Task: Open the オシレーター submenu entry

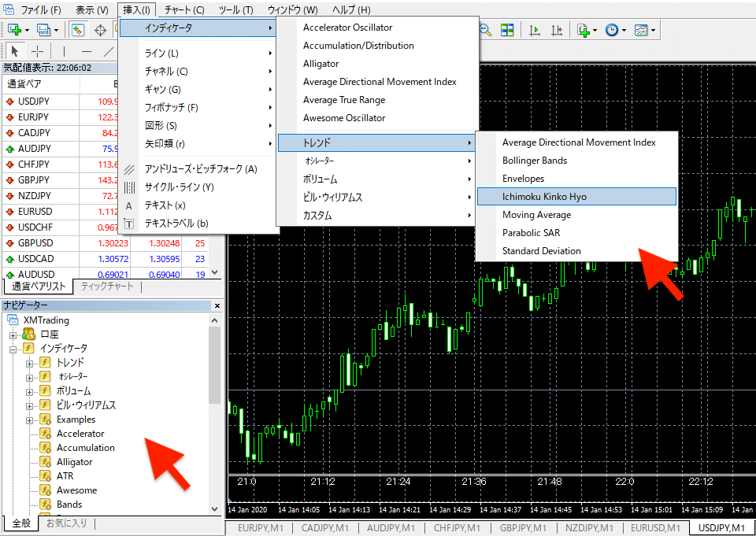Action: [x=376, y=161]
